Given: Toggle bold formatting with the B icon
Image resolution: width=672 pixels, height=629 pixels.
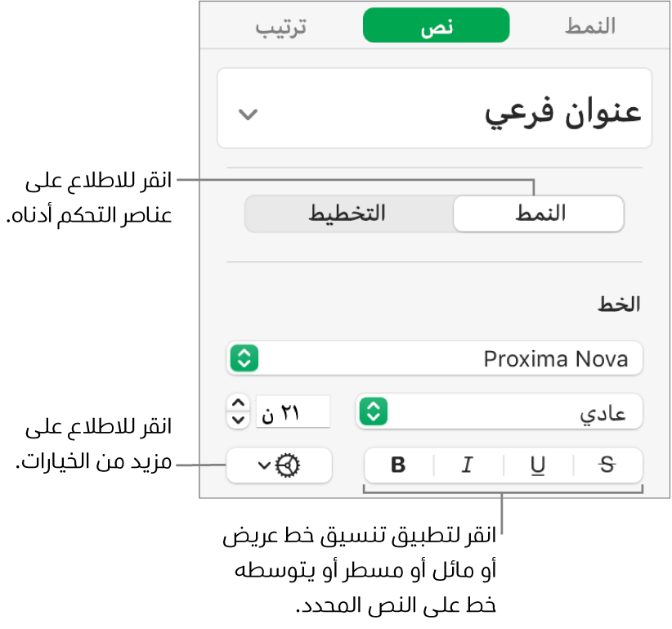Looking at the screenshot, I should (398, 465).
